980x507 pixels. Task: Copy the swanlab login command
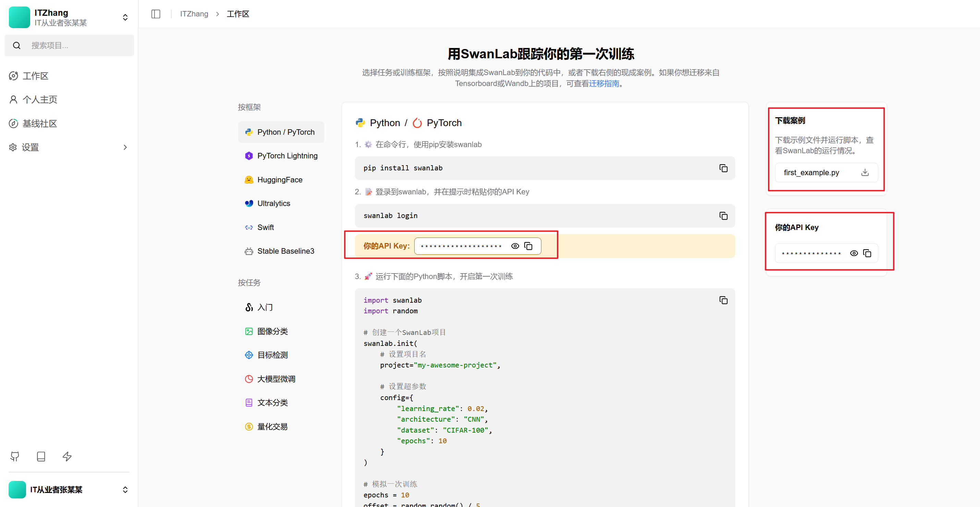[723, 216]
